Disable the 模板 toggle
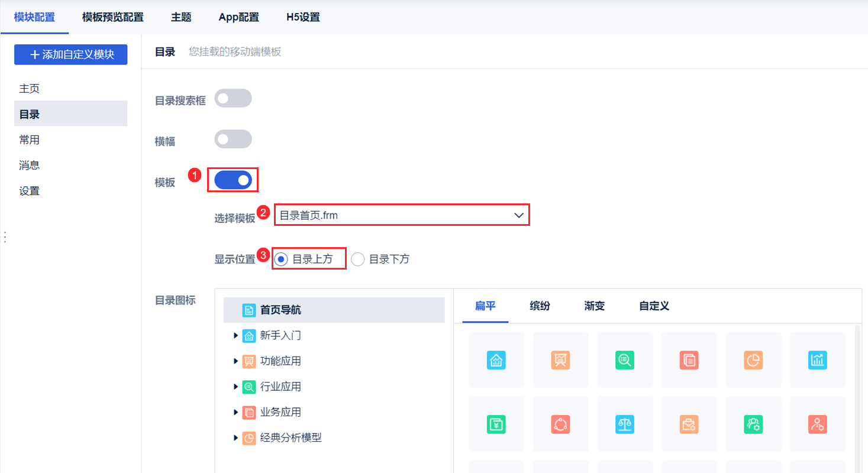 [x=233, y=180]
